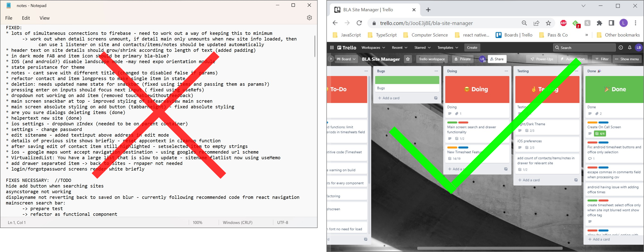
Task: Star the BLA Site Manager board
Action: coord(408,59)
